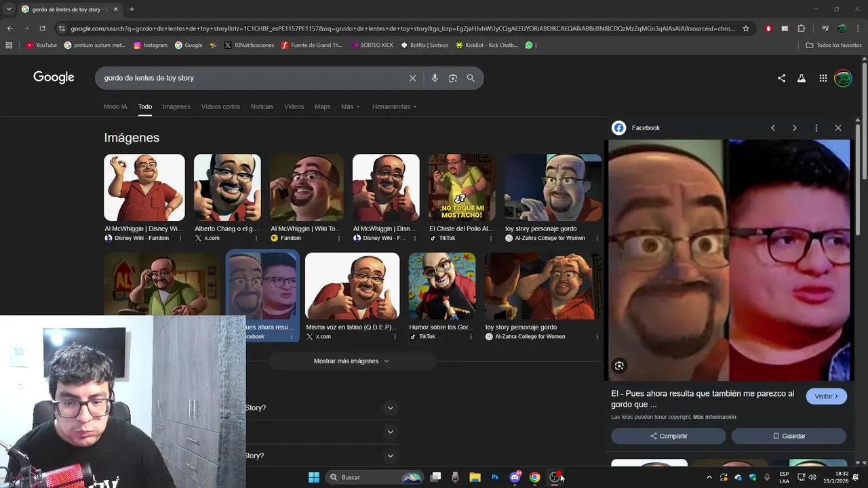Switch to Videos tab

click(x=294, y=107)
